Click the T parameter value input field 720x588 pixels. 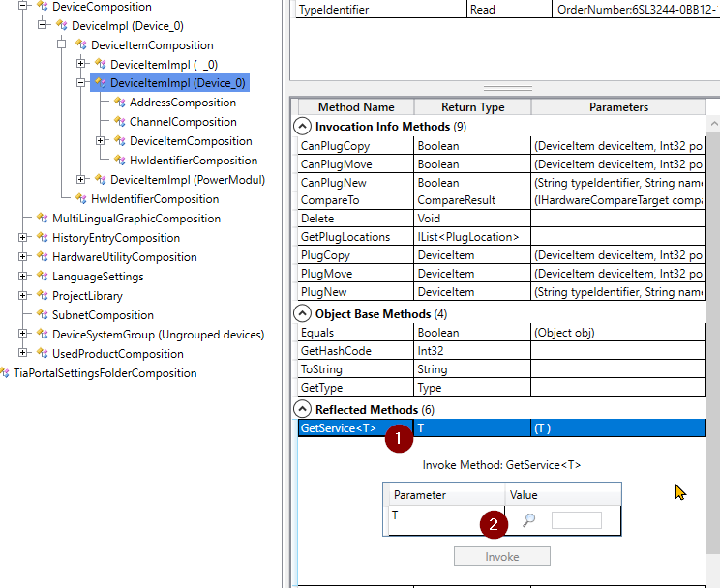(x=577, y=520)
